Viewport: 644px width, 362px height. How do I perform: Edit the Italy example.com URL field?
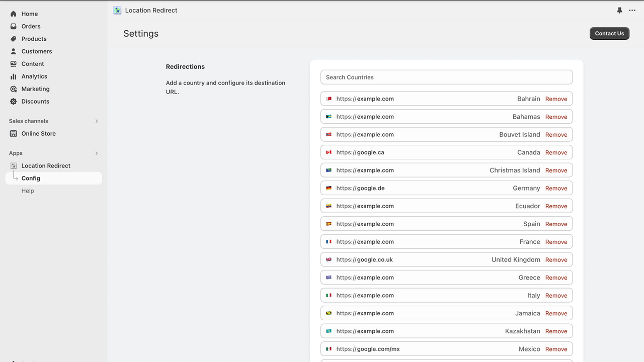446,295
